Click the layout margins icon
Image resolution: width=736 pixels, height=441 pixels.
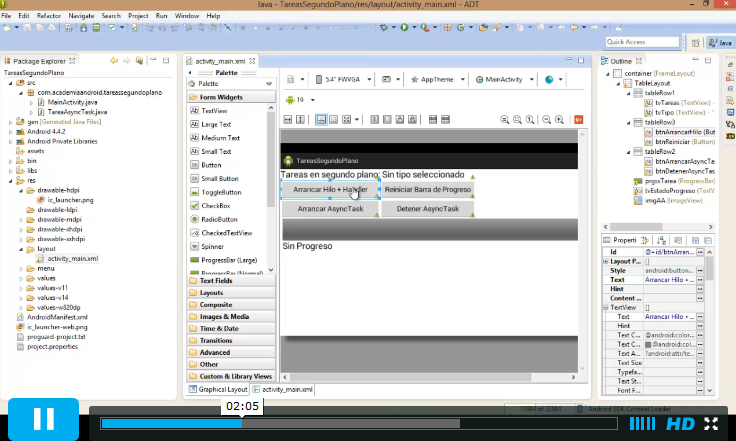click(334, 120)
